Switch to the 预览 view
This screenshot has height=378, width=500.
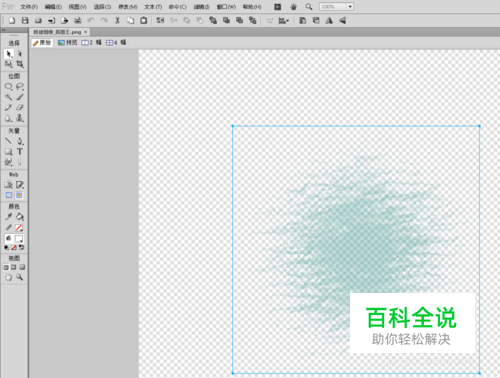(x=67, y=43)
